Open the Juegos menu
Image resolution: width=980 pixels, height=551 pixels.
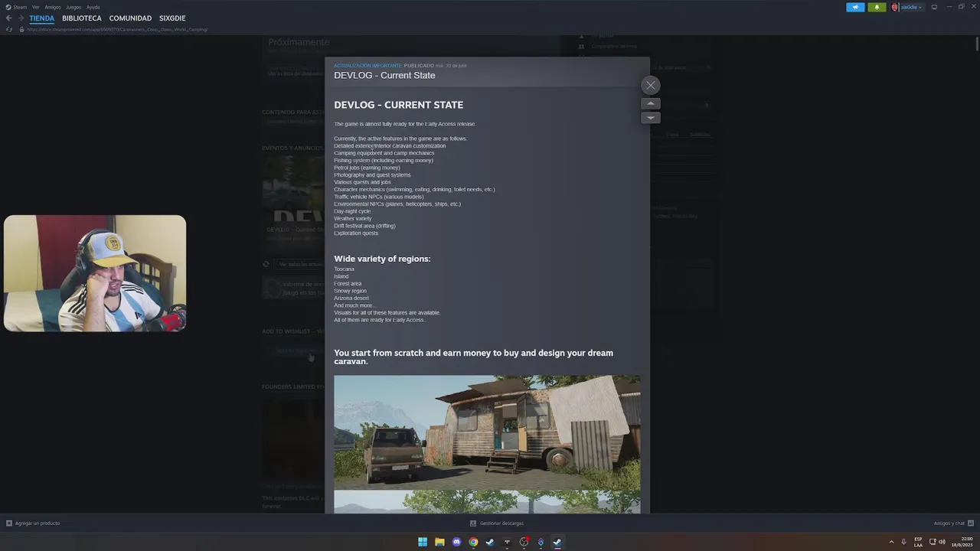pos(73,7)
